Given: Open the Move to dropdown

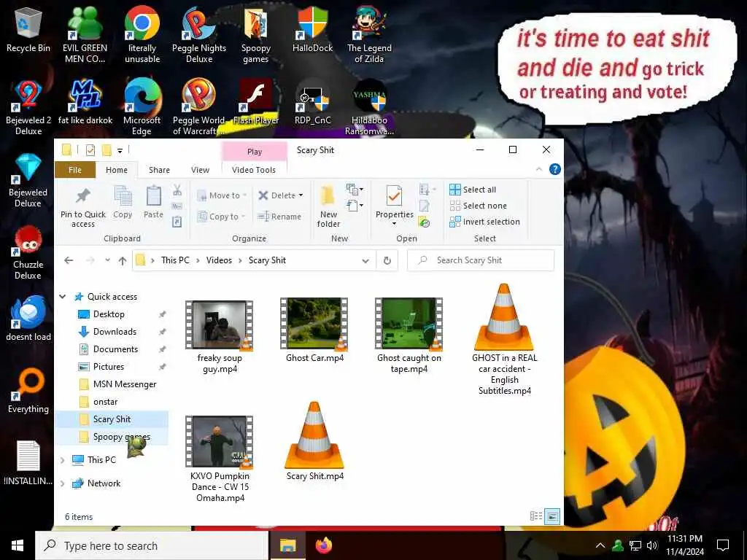Looking at the screenshot, I should (222, 195).
